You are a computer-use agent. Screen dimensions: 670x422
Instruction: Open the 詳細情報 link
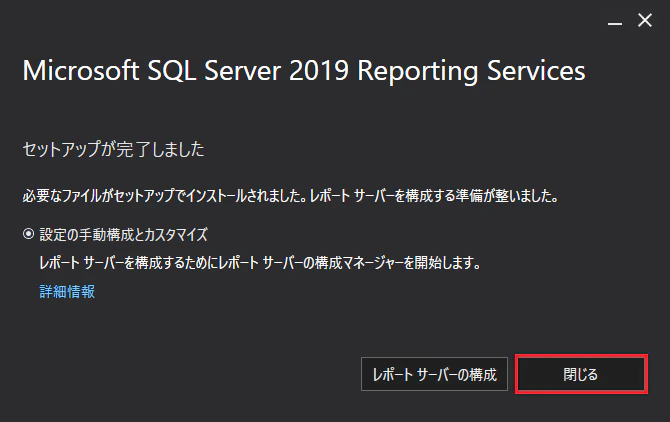coord(67,291)
